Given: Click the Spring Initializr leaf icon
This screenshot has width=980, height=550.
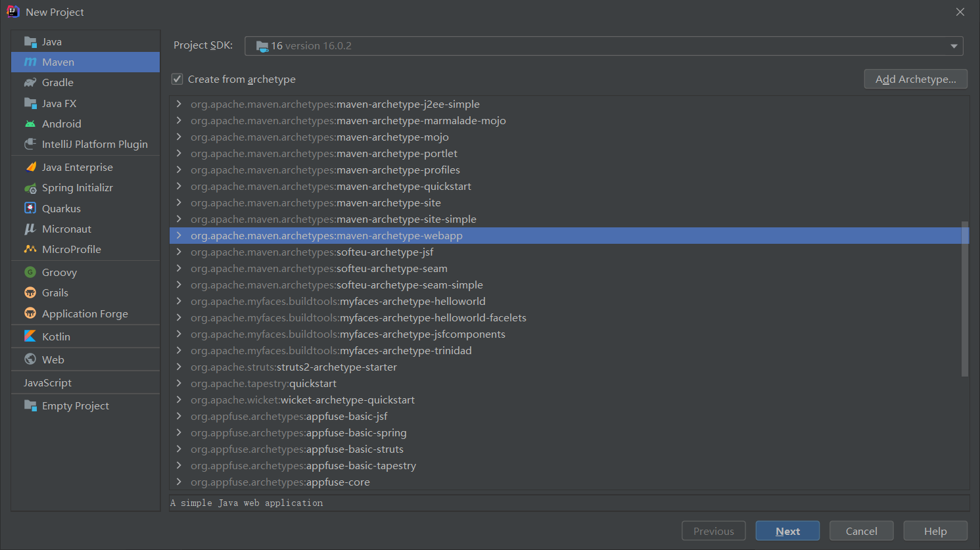Looking at the screenshot, I should pyautogui.click(x=30, y=188).
